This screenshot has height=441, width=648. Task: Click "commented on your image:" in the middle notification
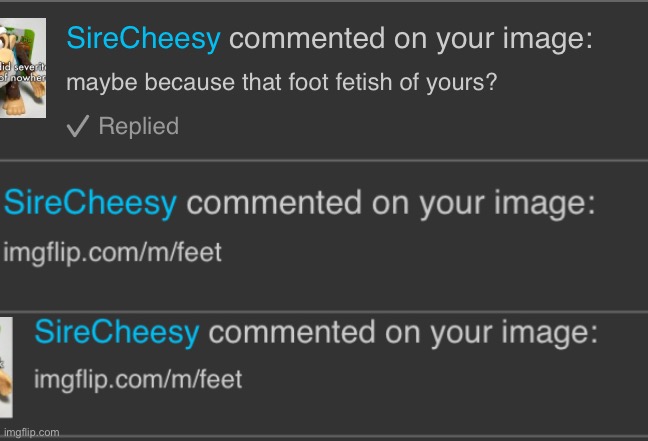pos(391,203)
